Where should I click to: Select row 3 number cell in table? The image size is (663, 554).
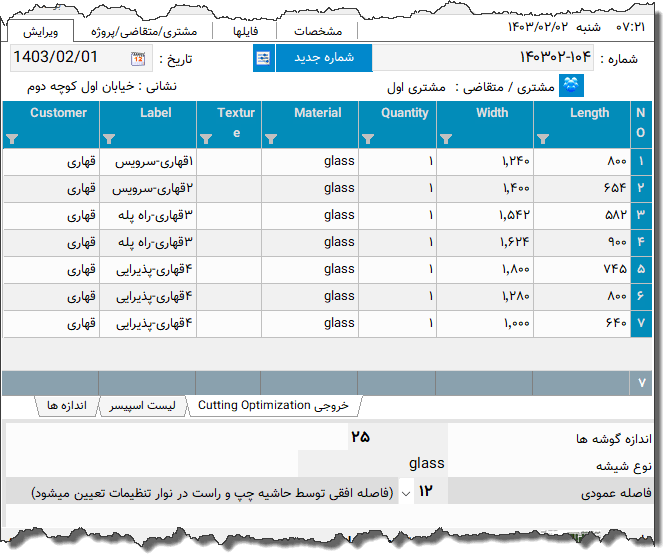[x=640, y=214]
